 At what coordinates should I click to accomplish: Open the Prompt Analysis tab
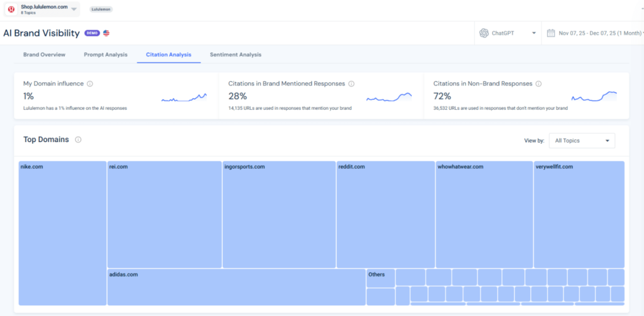point(106,55)
